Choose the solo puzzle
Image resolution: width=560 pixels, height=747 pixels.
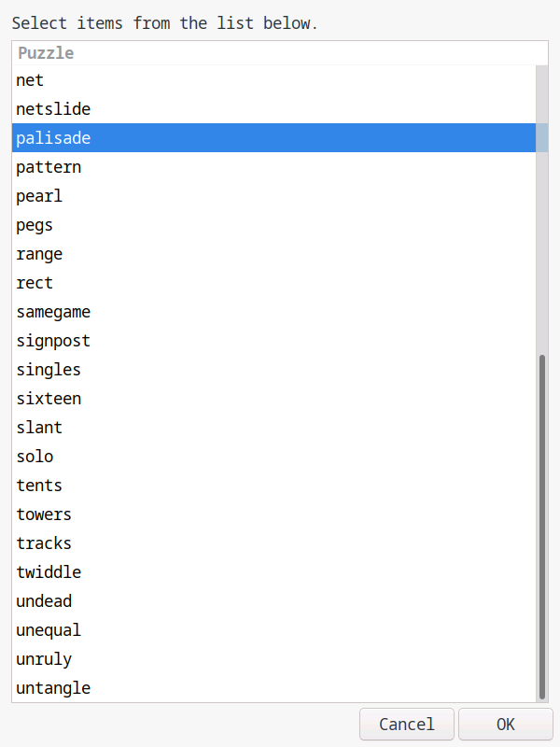[35, 457]
